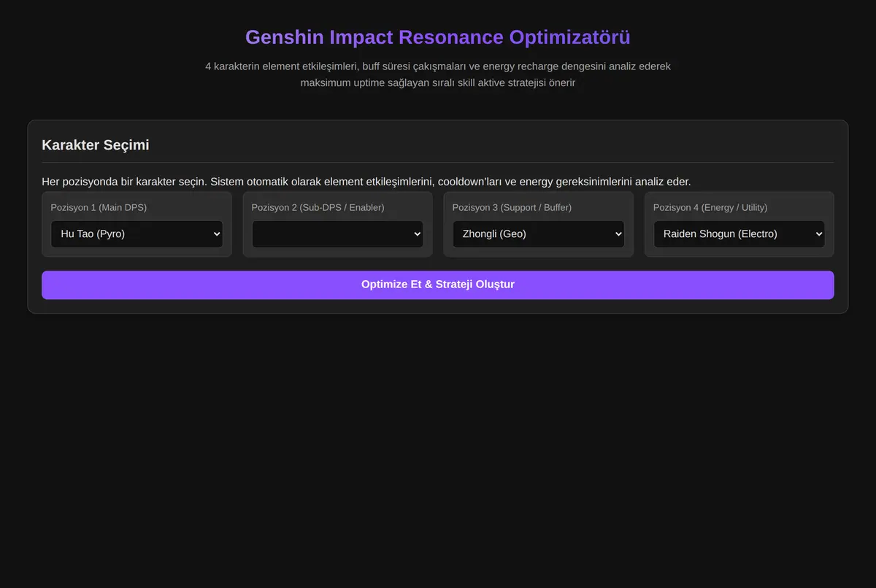Click the Pozisyon 2 (Sub-DPS / Enabler) label

[318, 207]
